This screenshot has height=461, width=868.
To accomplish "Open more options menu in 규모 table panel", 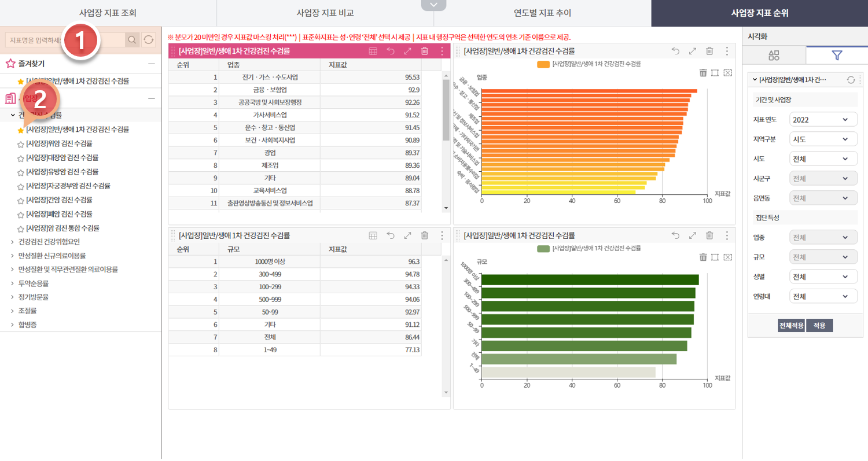I will pyautogui.click(x=442, y=235).
